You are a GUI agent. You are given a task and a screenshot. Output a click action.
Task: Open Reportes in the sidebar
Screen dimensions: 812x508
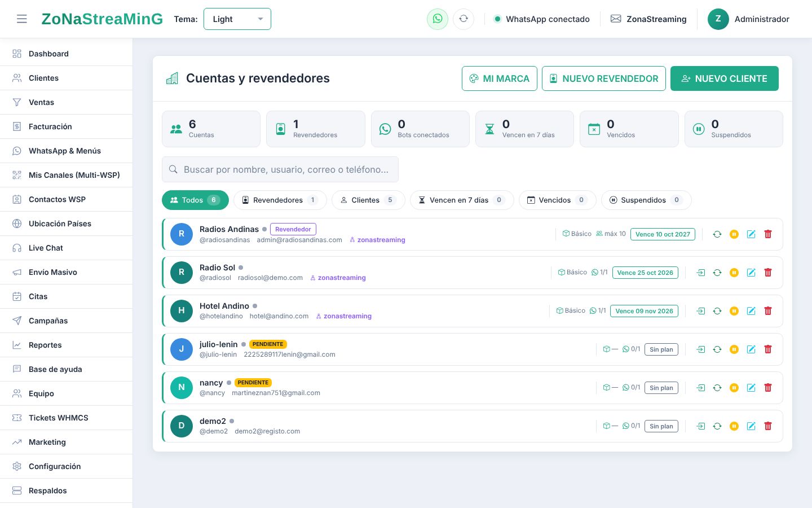pos(67,345)
